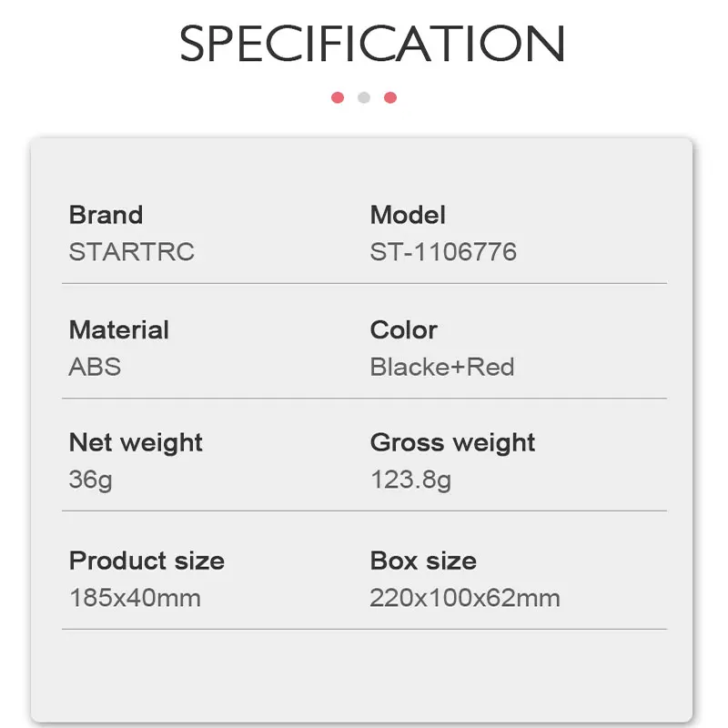Viewport: 728px width, 728px height.
Task: Select the 220x100x62mm box size value
Action: coord(465,598)
